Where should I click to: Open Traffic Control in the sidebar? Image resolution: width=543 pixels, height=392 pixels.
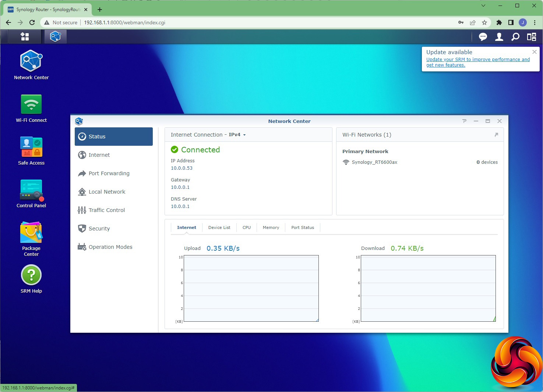[114, 210]
